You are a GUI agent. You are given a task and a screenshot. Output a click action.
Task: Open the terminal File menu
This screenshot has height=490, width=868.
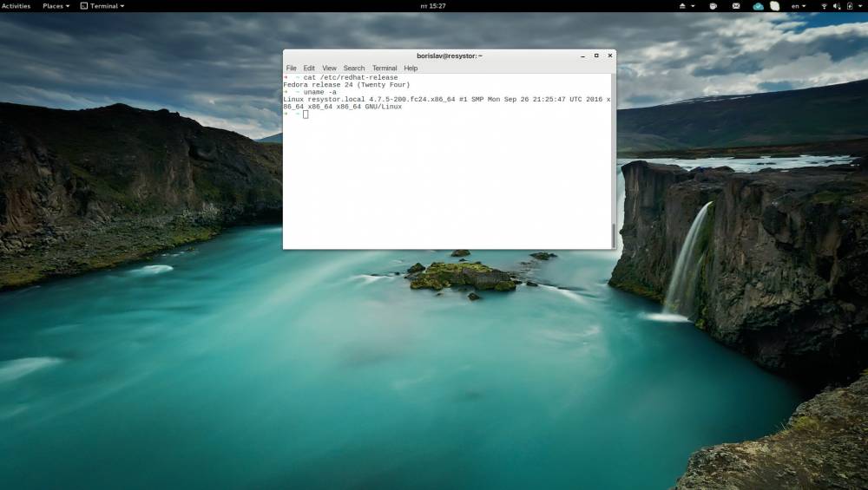point(291,68)
